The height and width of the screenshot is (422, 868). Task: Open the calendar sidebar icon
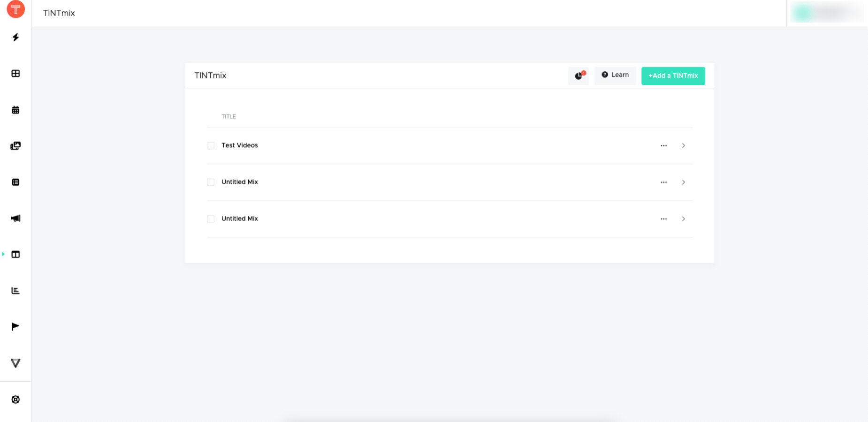pyautogui.click(x=15, y=110)
